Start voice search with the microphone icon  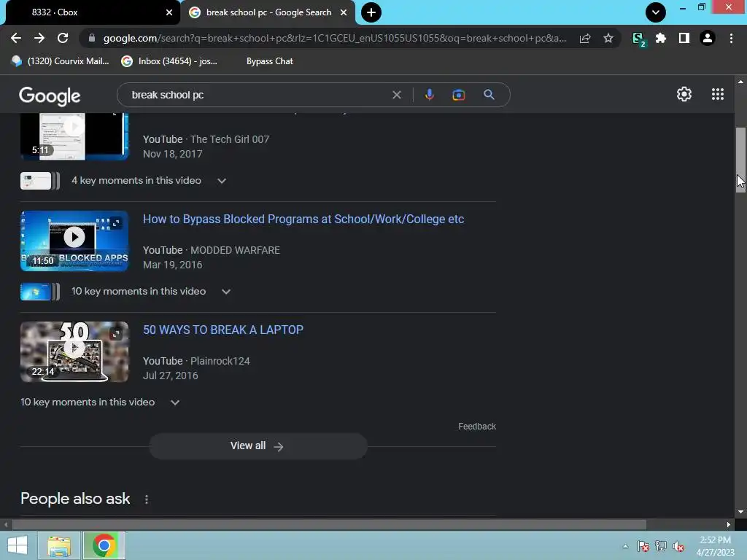click(429, 95)
